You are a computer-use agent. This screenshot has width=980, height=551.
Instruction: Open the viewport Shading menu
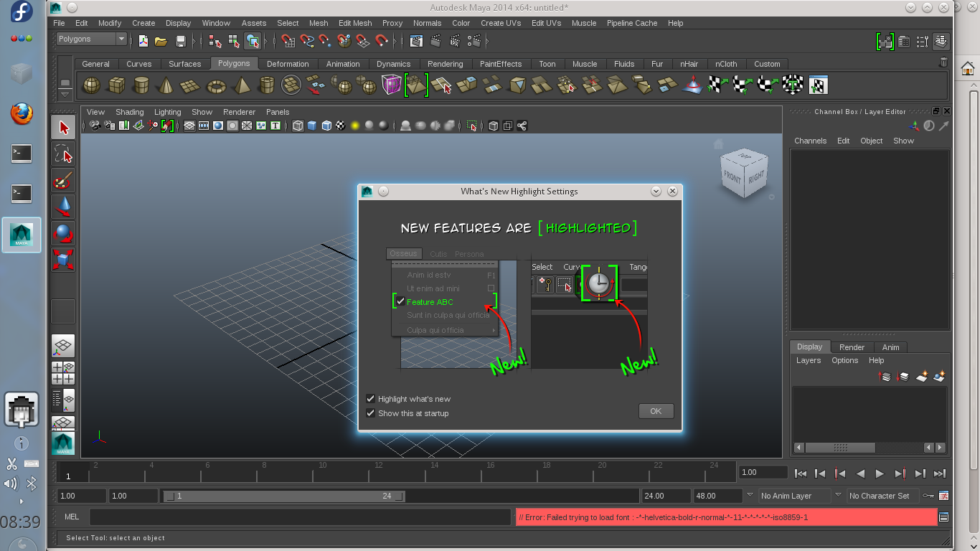point(130,112)
